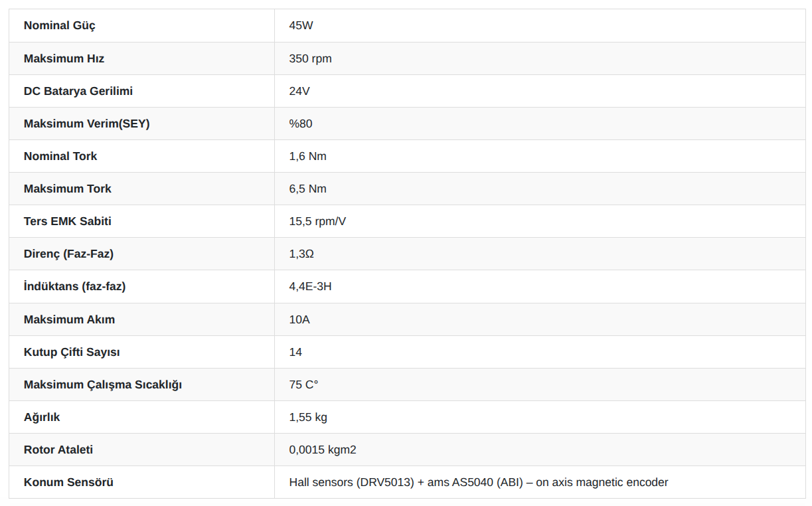Select the 24V value cell

(540, 91)
